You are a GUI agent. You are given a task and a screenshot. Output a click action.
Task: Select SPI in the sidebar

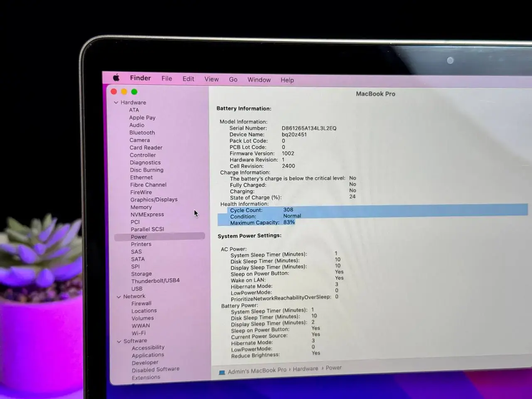click(135, 266)
